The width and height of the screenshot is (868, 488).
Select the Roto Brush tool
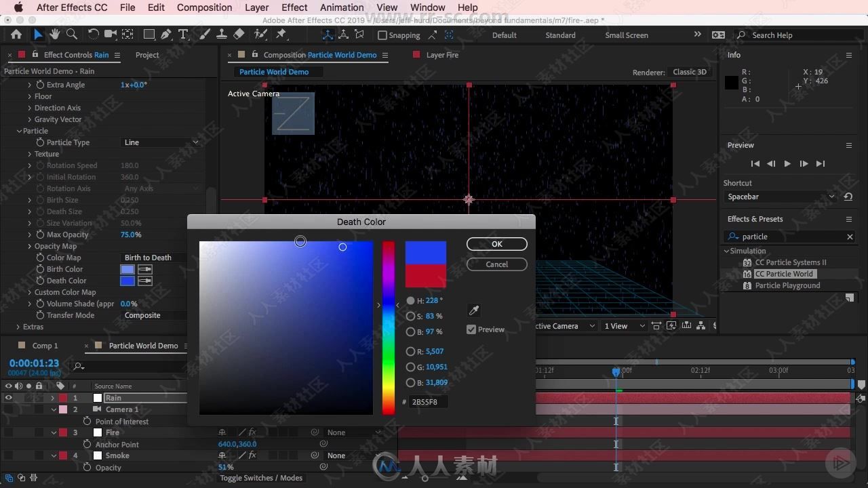coord(261,35)
